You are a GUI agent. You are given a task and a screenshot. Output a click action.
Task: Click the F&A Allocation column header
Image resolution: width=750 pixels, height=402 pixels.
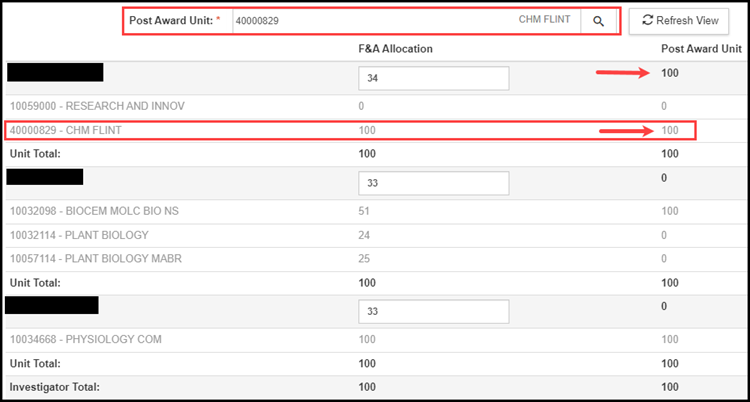click(395, 49)
